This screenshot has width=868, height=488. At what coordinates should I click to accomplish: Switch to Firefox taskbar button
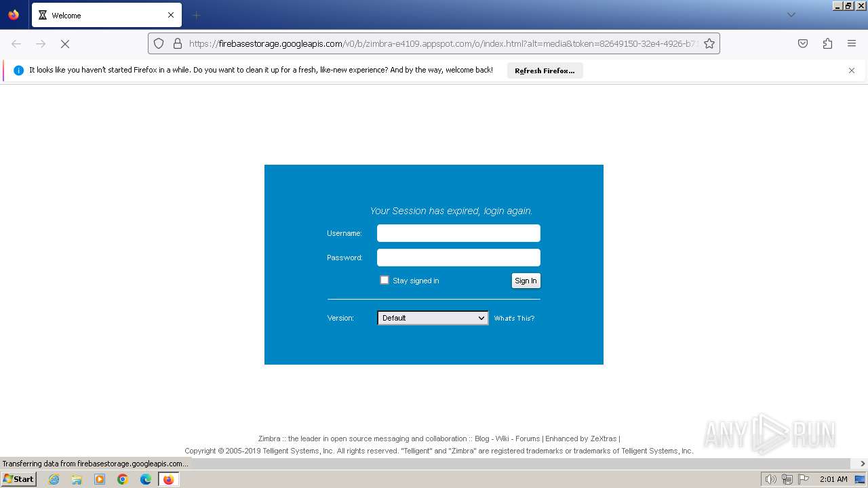tap(168, 479)
